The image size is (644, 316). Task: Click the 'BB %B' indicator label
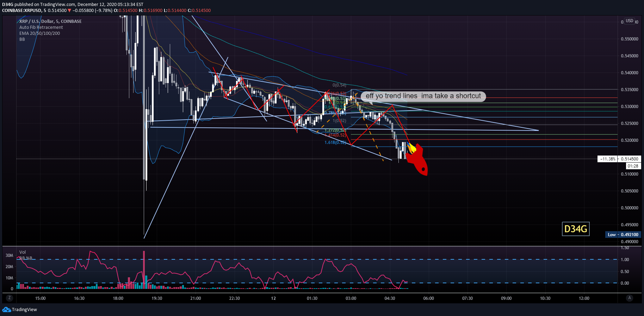click(26, 258)
